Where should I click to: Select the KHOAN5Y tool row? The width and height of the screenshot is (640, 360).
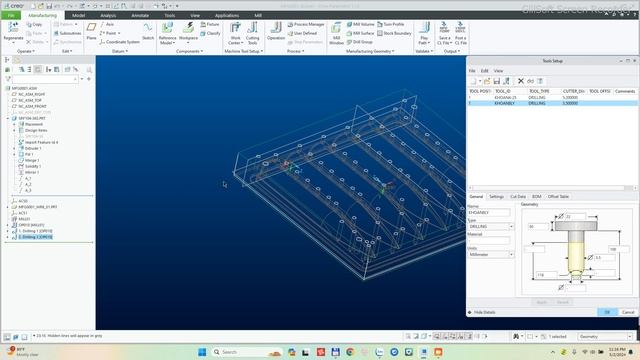pos(552,103)
